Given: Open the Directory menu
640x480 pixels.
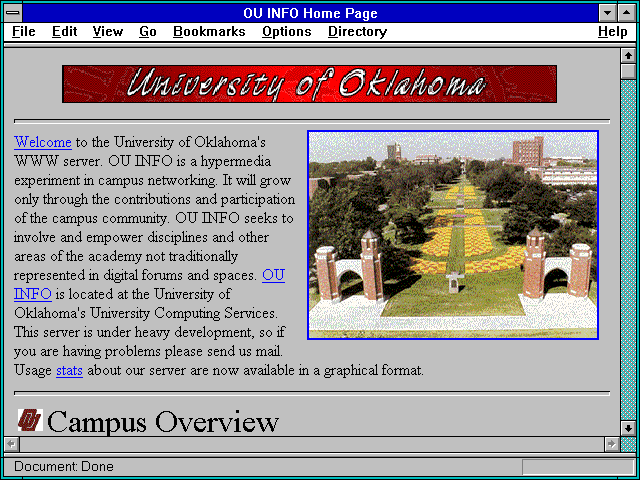Looking at the screenshot, I should coord(358,32).
